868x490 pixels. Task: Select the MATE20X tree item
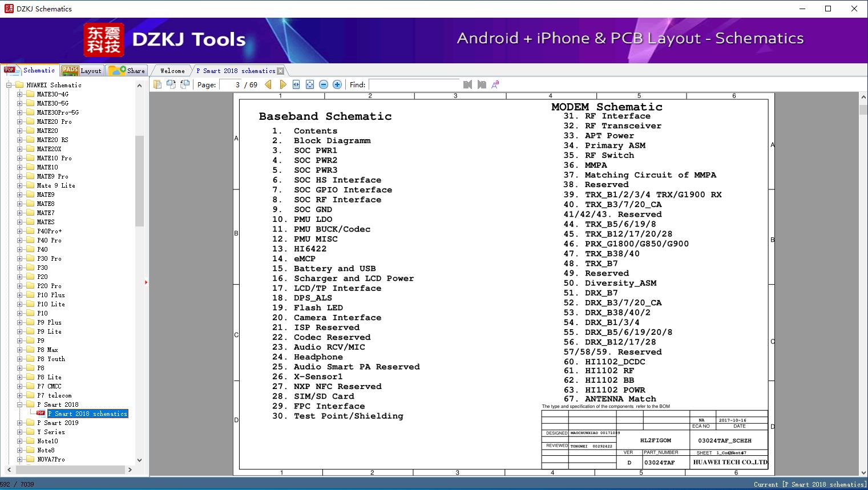coord(49,149)
